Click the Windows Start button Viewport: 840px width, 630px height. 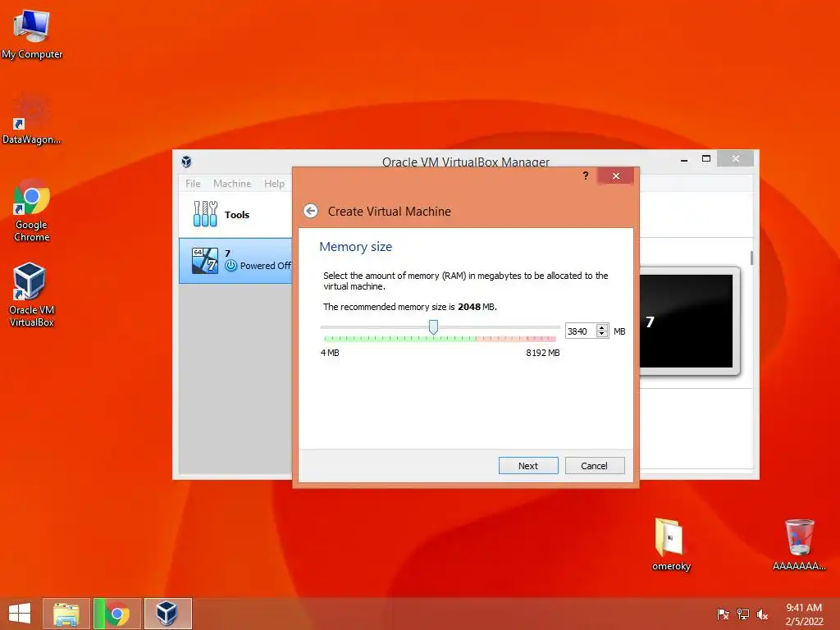coord(20,614)
